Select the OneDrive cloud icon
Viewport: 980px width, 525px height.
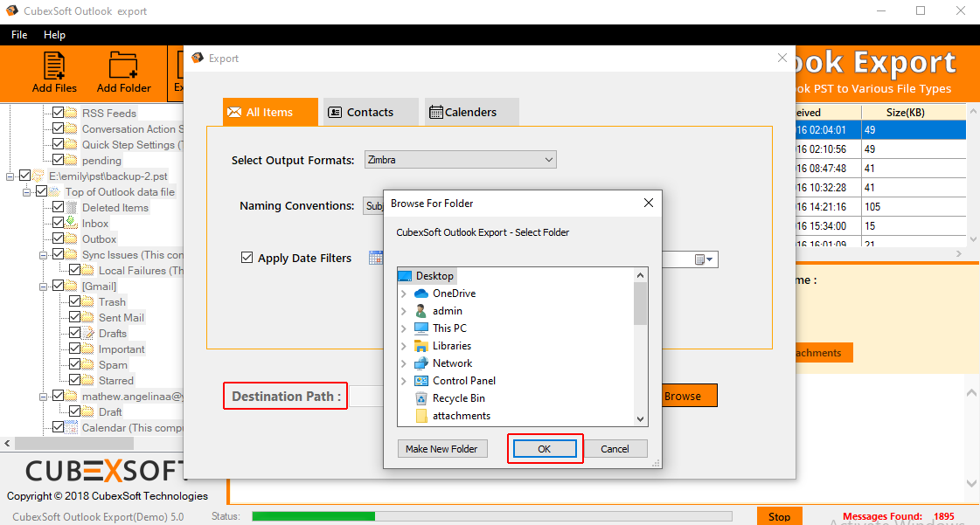(421, 294)
